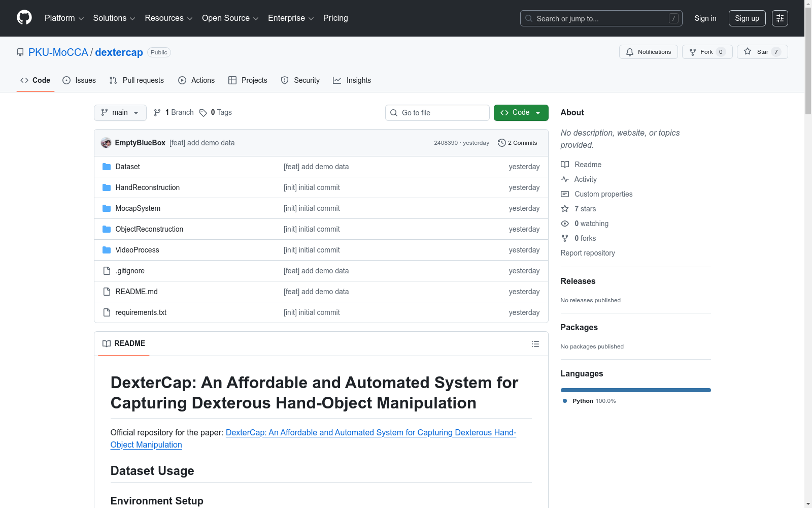Open the requirements.txt file name
The width and height of the screenshot is (812, 508).
click(x=141, y=312)
